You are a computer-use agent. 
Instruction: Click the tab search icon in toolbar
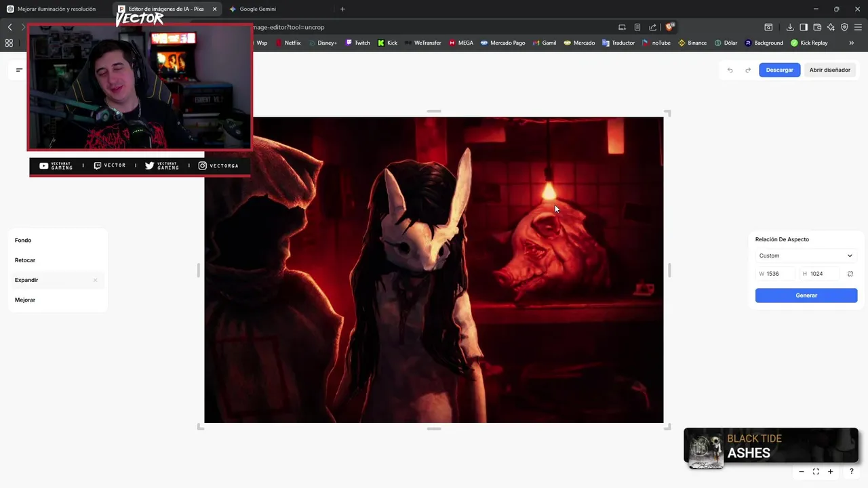pos(768,27)
